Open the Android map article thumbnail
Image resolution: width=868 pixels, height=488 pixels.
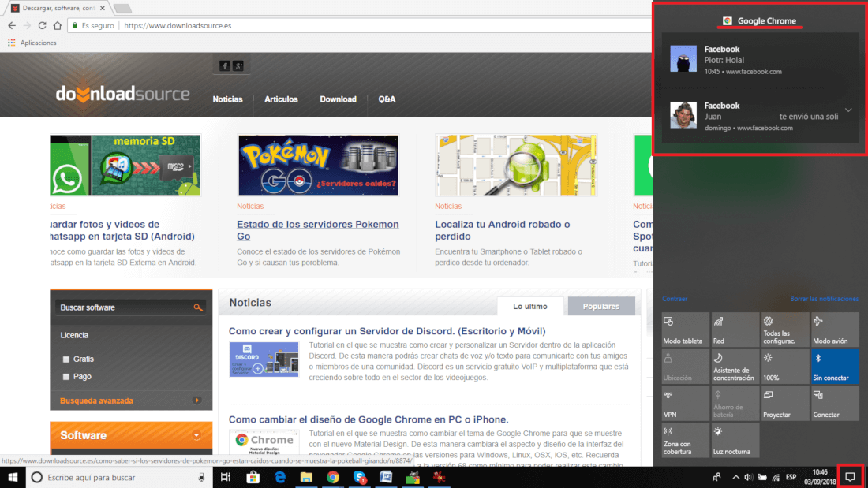tap(516, 165)
